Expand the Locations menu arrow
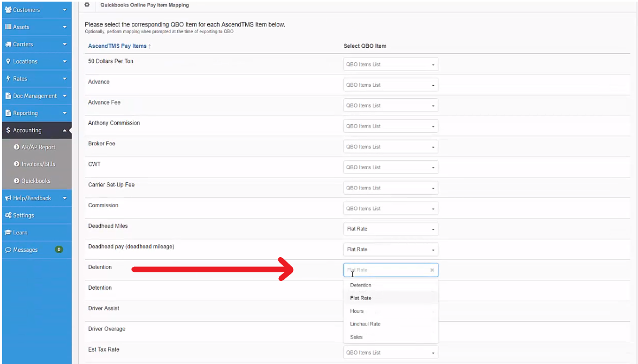638x364 pixels. pyautogui.click(x=65, y=61)
